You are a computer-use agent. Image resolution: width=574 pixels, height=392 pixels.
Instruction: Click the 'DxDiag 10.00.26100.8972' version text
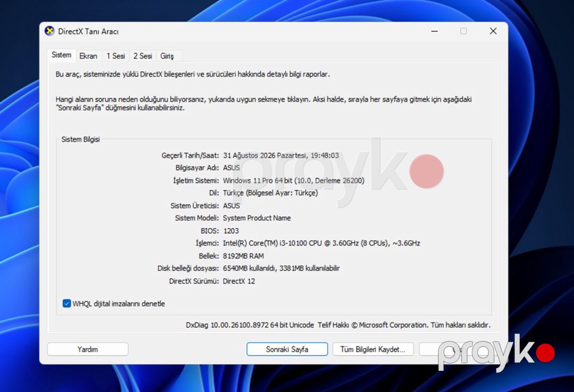pos(227,325)
